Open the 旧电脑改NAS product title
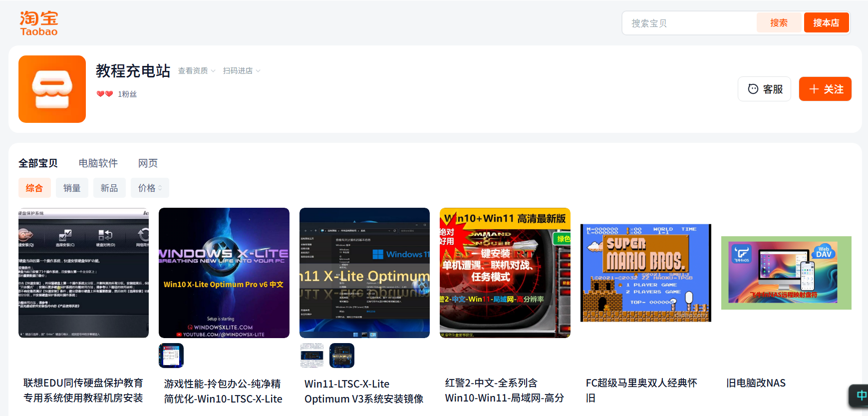This screenshot has width=868, height=416. coord(756,383)
